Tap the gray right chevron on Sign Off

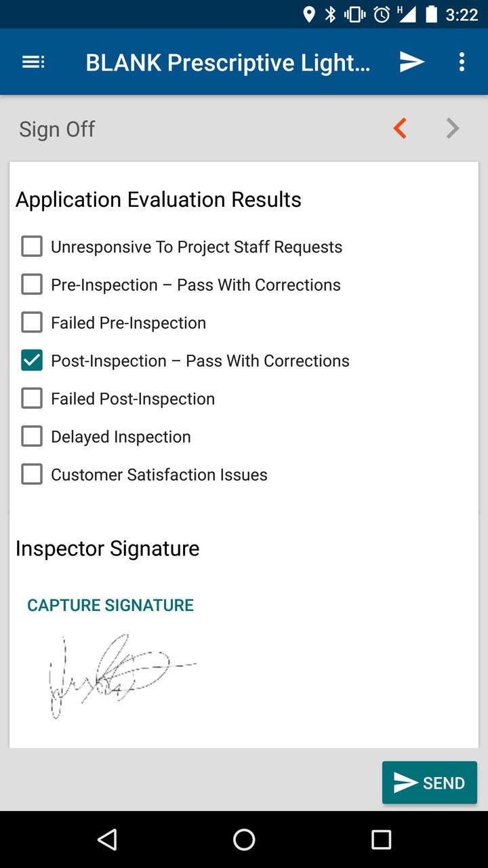451,128
